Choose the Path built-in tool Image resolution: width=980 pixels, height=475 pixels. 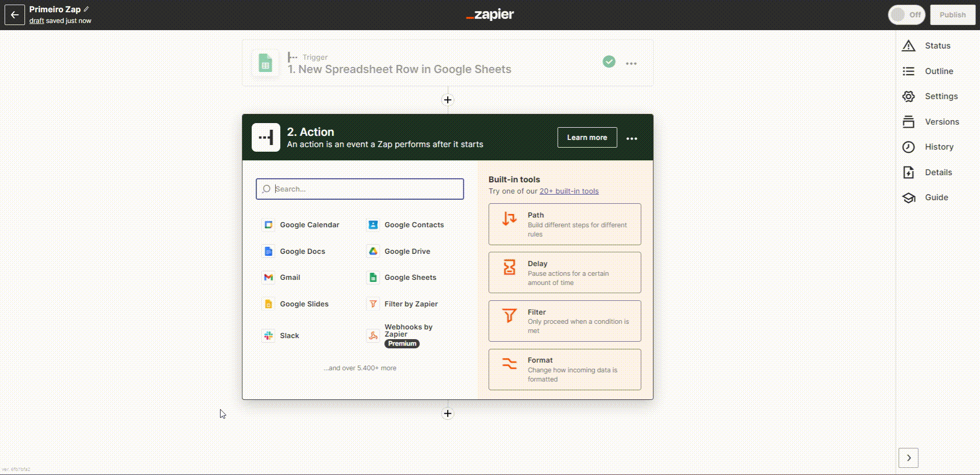(565, 224)
